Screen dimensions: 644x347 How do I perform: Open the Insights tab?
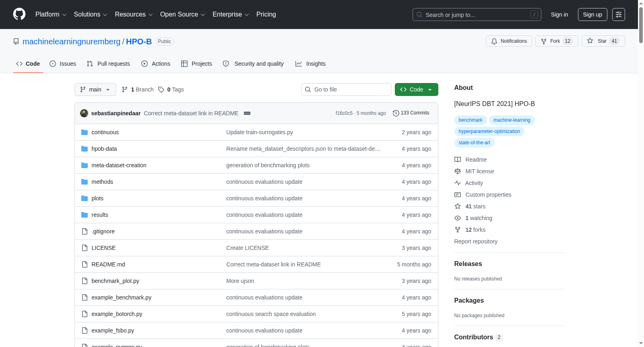[310, 64]
